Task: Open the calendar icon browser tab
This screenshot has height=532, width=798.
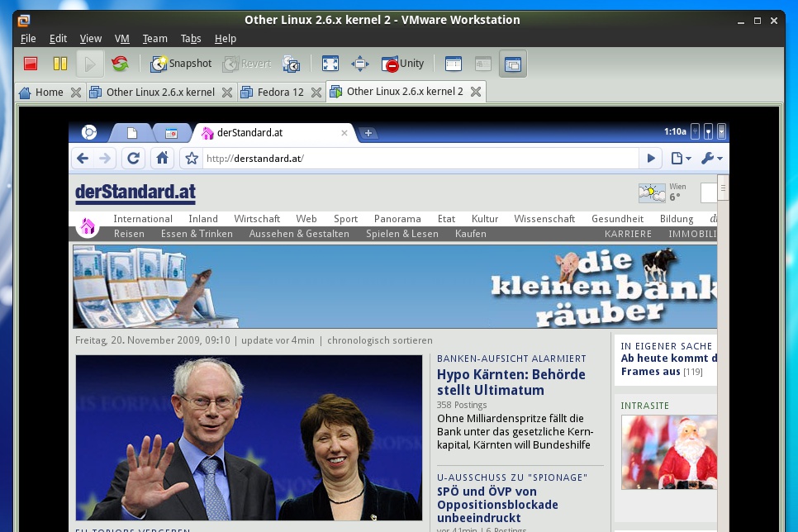Action: coord(172,133)
